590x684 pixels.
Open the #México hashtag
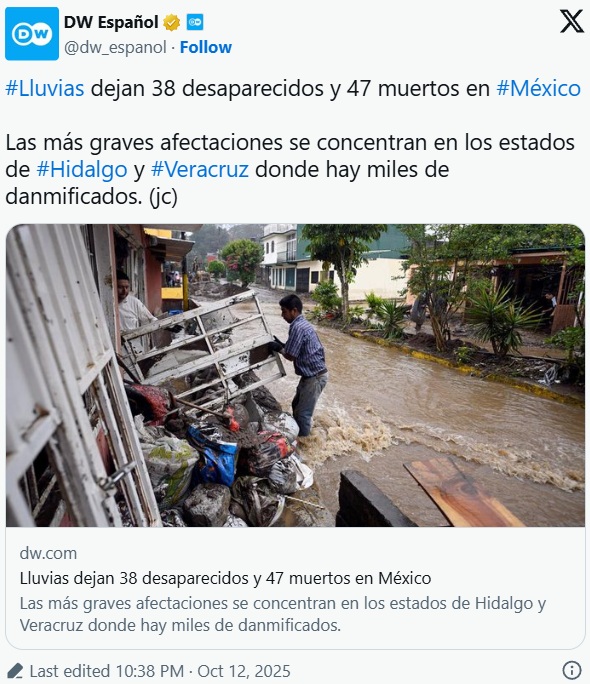[x=539, y=89]
